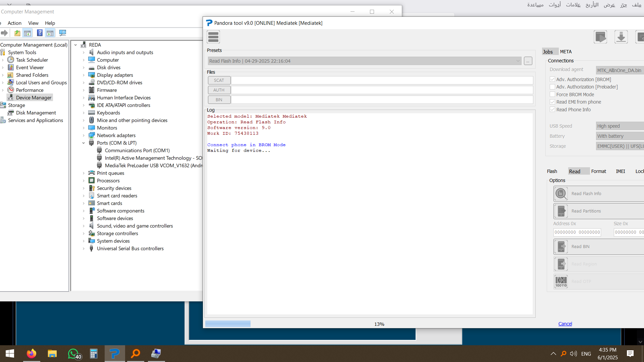Click the monitor scan icon in Computer Management toolbar
This screenshot has width=644, height=362.
point(62,33)
